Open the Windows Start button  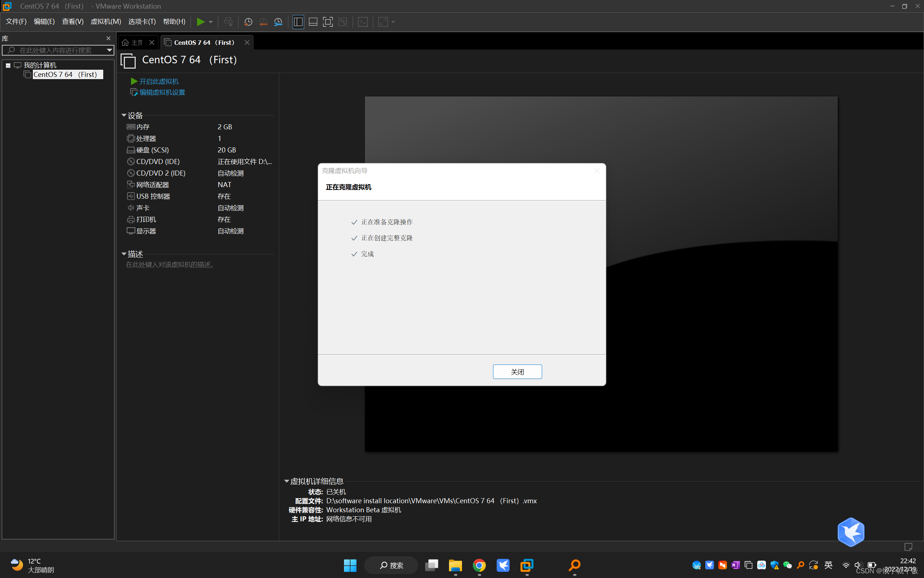350,565
